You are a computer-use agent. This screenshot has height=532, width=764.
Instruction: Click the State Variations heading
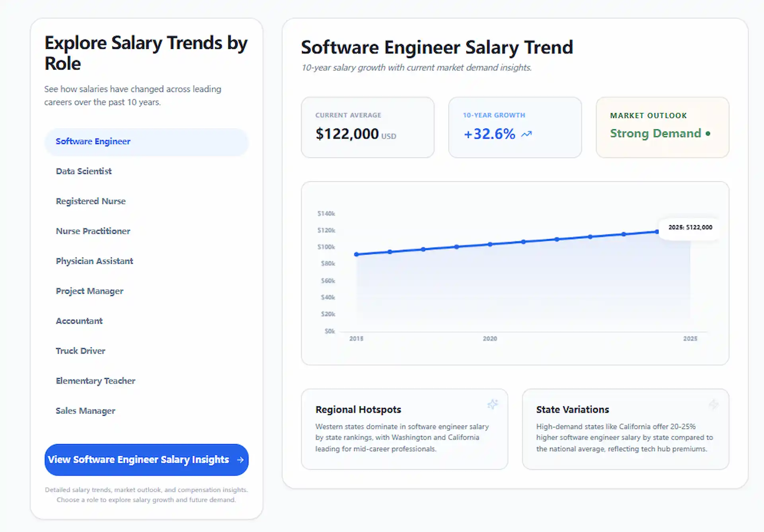tap(573, 409)
